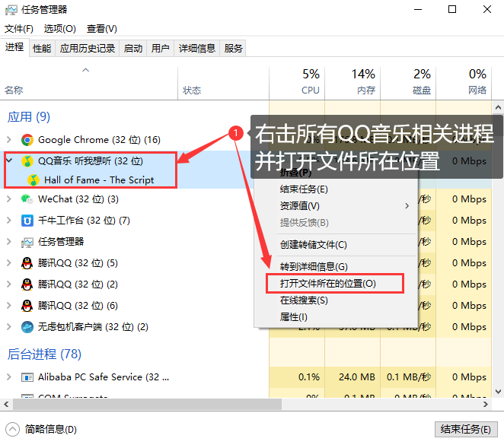The height and width of the screenshot is (448, 504).
Task: Click the 千牛工作台 process icon
Action: [27, 221]
